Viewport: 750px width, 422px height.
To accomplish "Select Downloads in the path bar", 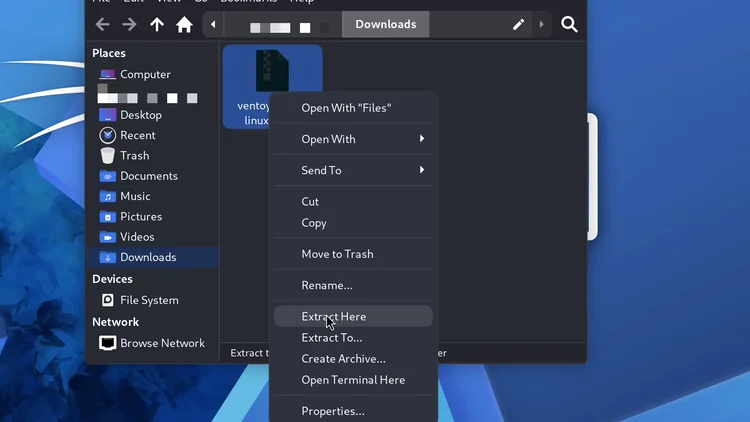I will click(386, 24).
